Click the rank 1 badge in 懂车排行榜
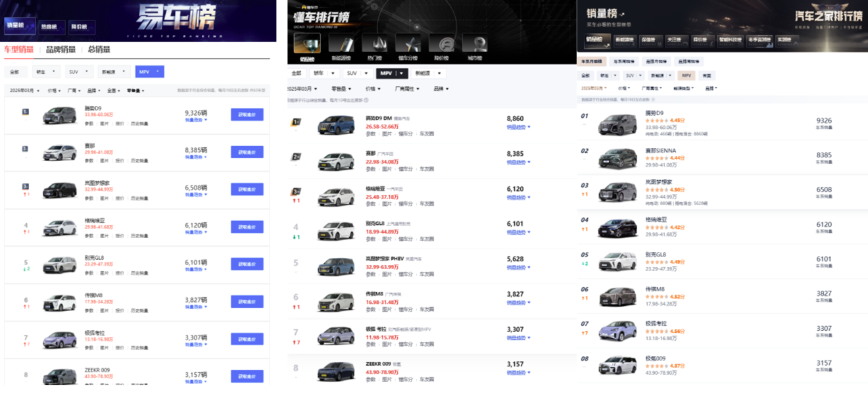 click(297, 122)
